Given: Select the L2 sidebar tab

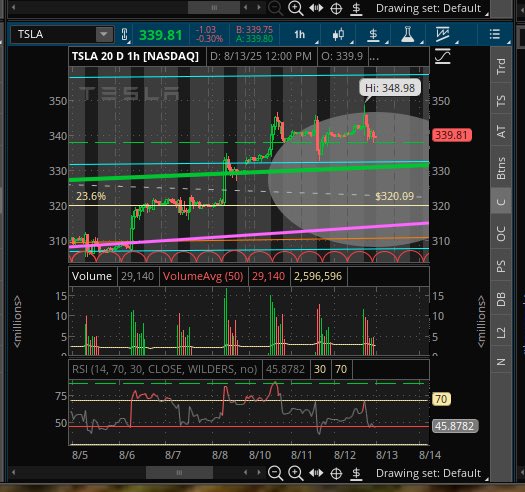Looking at the screenshot, I should 501,333.
